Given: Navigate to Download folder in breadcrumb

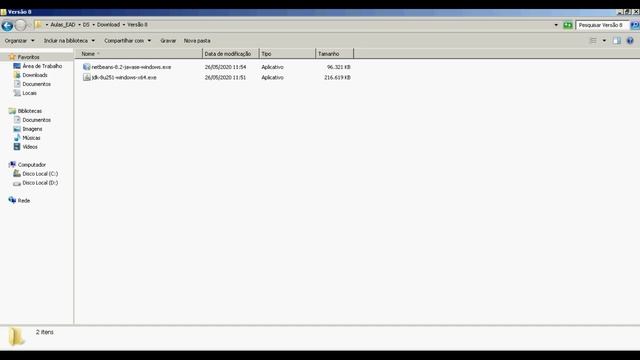Looking at the screenshot, I should coord(108,25).
